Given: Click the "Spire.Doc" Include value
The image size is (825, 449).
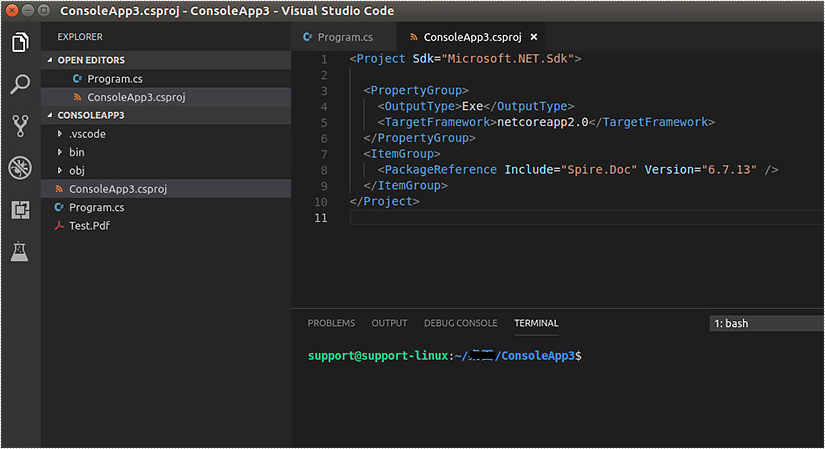Looking at the screenshot, I should 599,169.
